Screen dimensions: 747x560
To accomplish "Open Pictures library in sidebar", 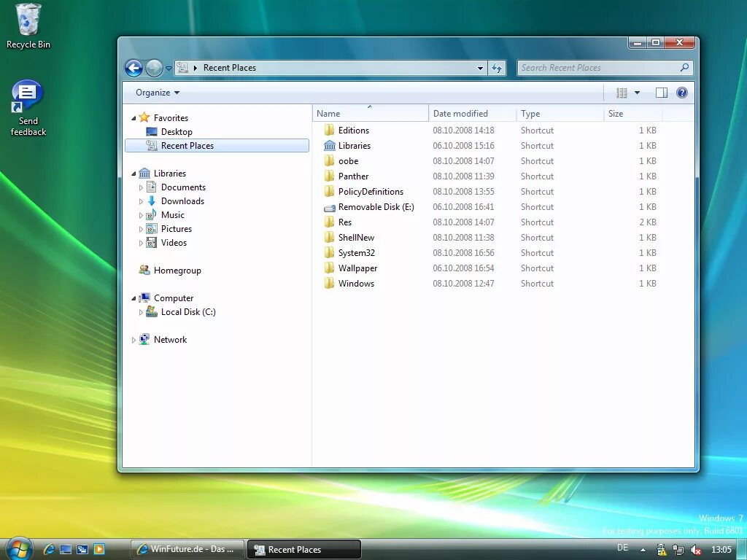I will point(177,229).
